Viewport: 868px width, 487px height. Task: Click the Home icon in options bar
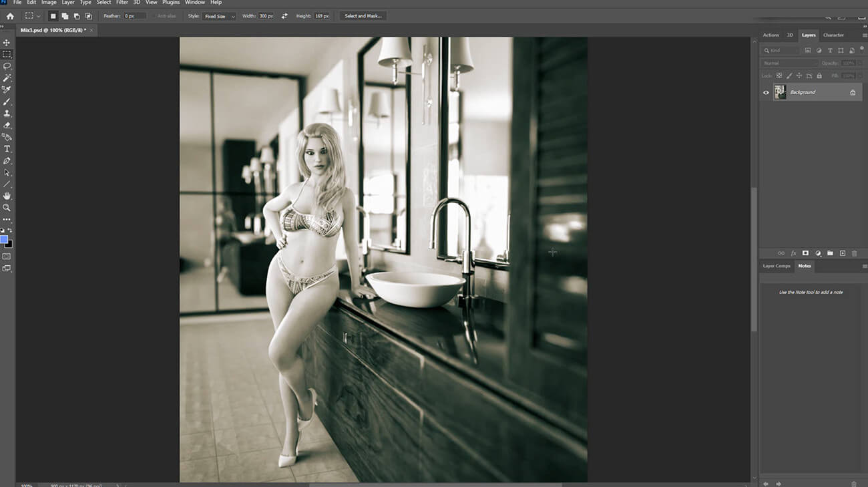point(10,15)
